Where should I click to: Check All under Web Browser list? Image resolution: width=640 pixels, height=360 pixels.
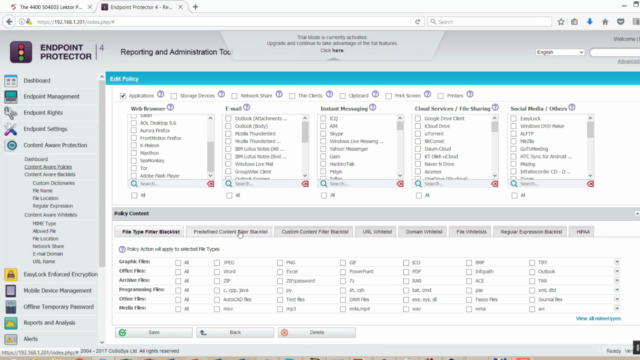tap(134, 196)
